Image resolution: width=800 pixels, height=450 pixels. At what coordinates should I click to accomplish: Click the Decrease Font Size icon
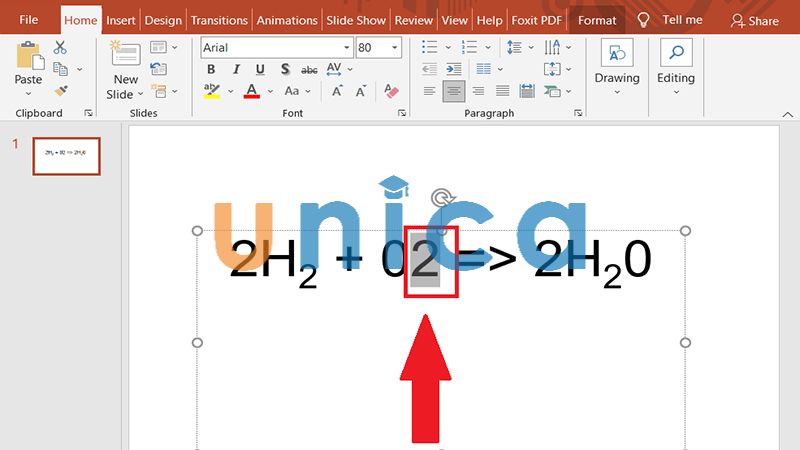tap(361, 91)
